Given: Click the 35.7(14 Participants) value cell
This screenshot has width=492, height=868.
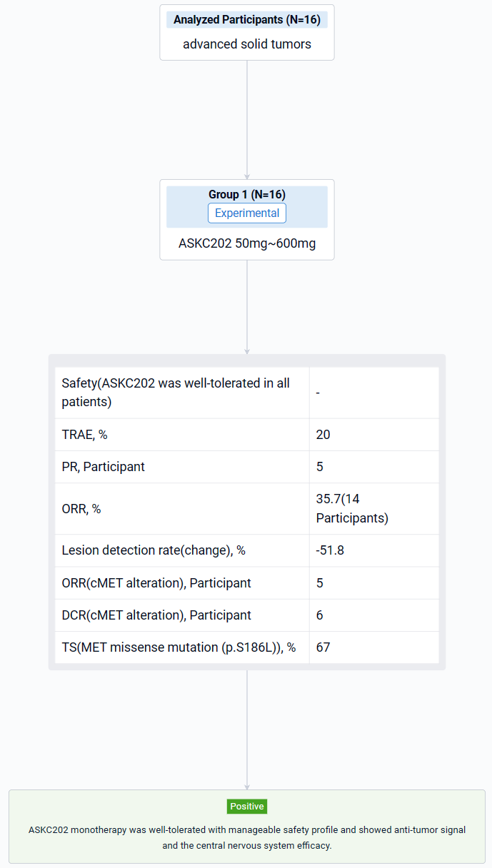Looking at the screenshot, I should (x=352, y=508).
